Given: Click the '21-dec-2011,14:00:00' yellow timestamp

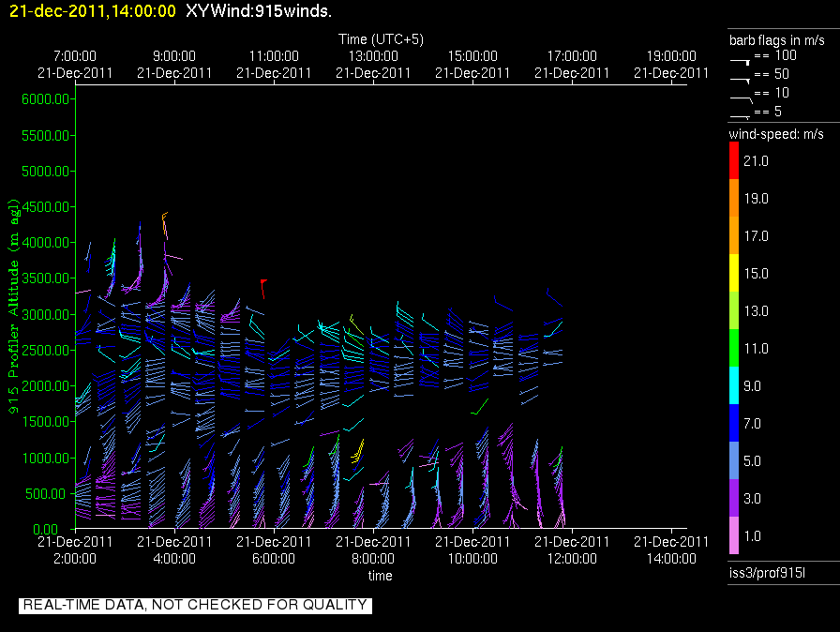Looking at the screenshot, I should point(93,10).
